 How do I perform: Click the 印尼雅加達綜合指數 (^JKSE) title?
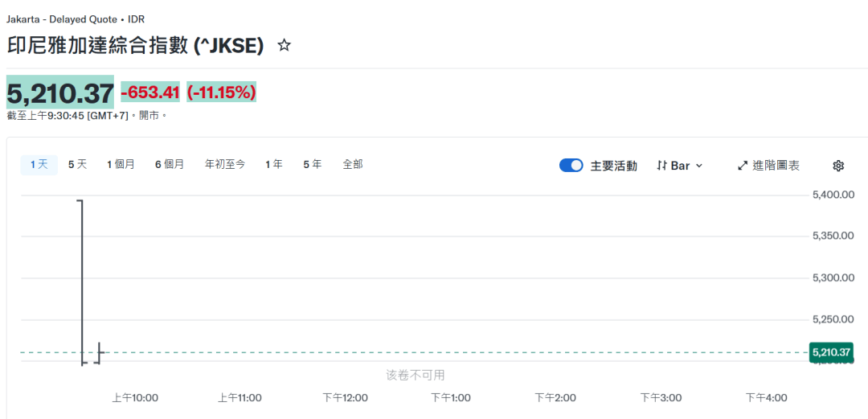pyautogui.click(x=136, y=46)
